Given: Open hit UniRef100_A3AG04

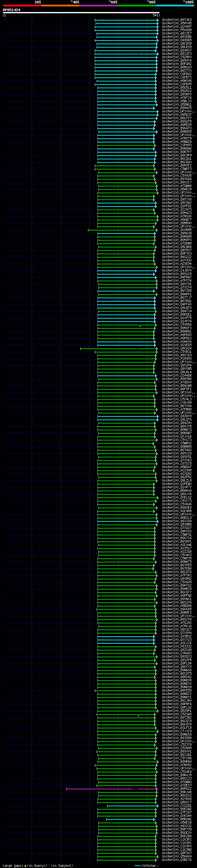Looking at the screenshot, I should pyautogui.click(x=177, y=342).
